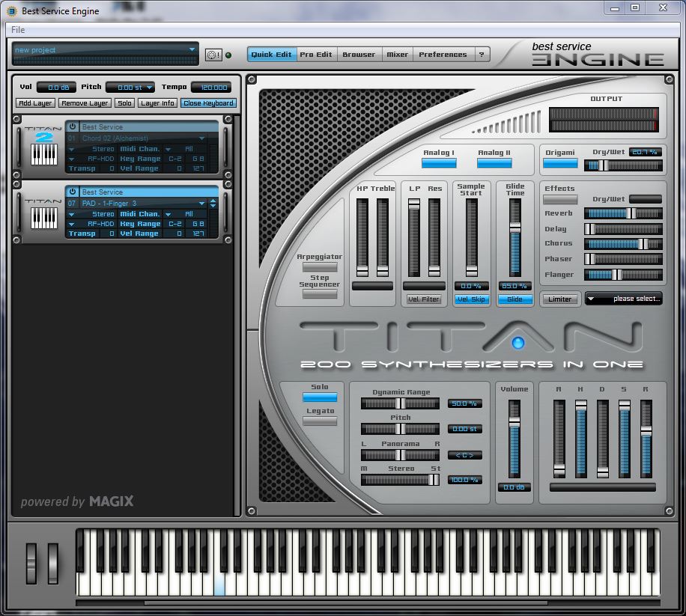The width and height of the screenshot is (686, 616).
Task: Expand the Stereo dropdown in Chord 02 layer
Action: 72,149
